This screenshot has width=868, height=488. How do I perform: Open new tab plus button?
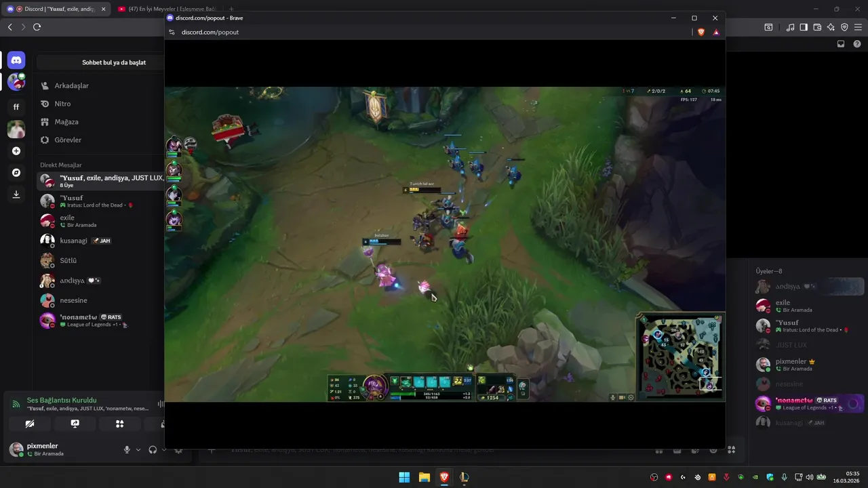[231, 9]
